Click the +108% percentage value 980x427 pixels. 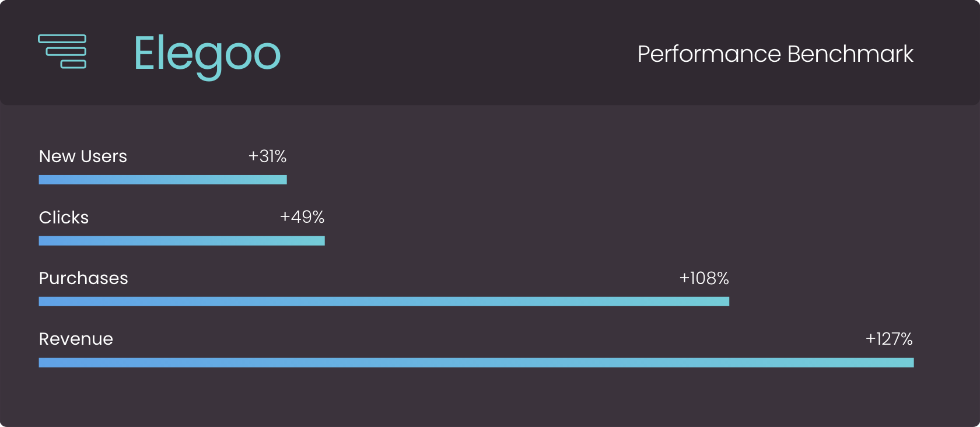[x=703, y=278]
